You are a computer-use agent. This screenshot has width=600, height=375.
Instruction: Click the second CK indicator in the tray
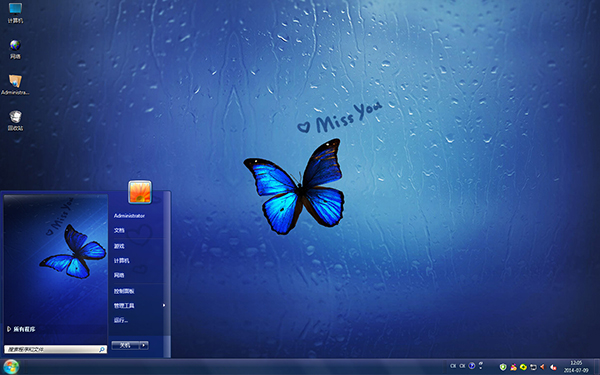point(462,366)
